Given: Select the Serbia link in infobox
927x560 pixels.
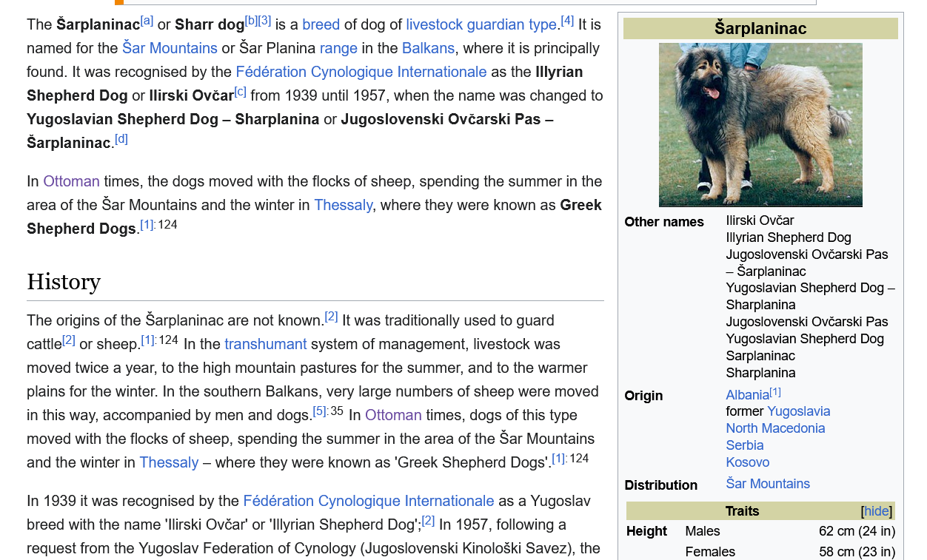Looking at the screenshot, I should coord(745,445).
